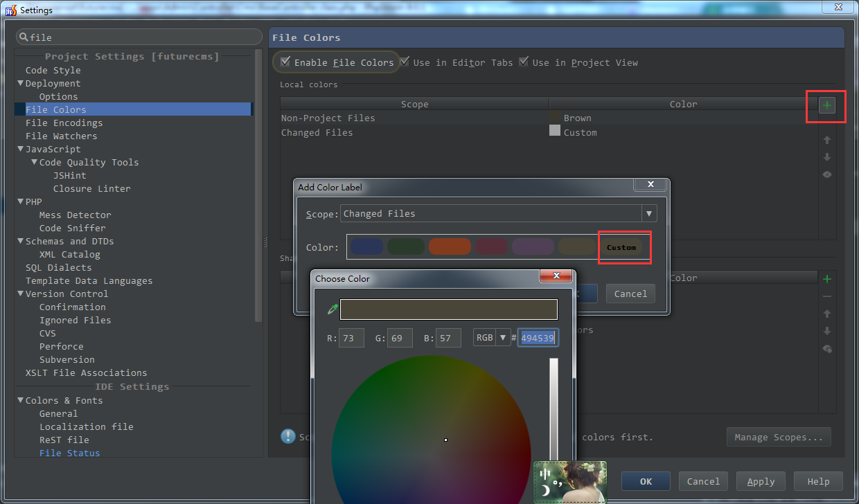Click the settings tree scrollbar
Screen dimensions: 859x504
(258, 186)
